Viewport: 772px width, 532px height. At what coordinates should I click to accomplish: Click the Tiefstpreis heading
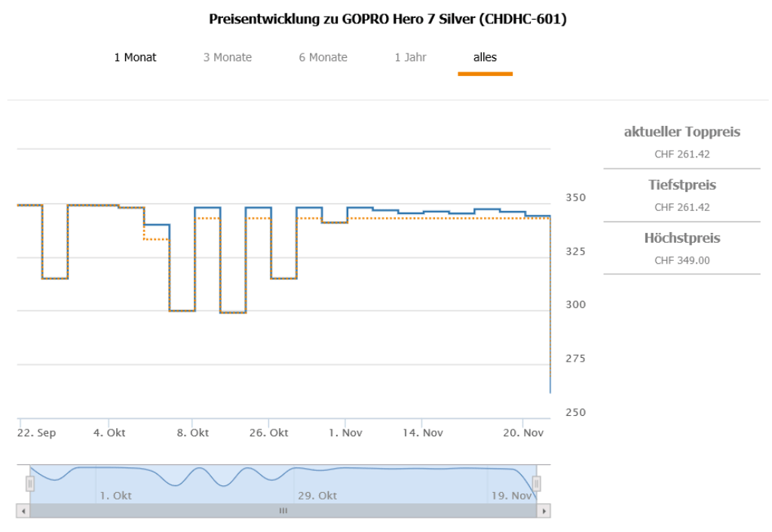682,185
